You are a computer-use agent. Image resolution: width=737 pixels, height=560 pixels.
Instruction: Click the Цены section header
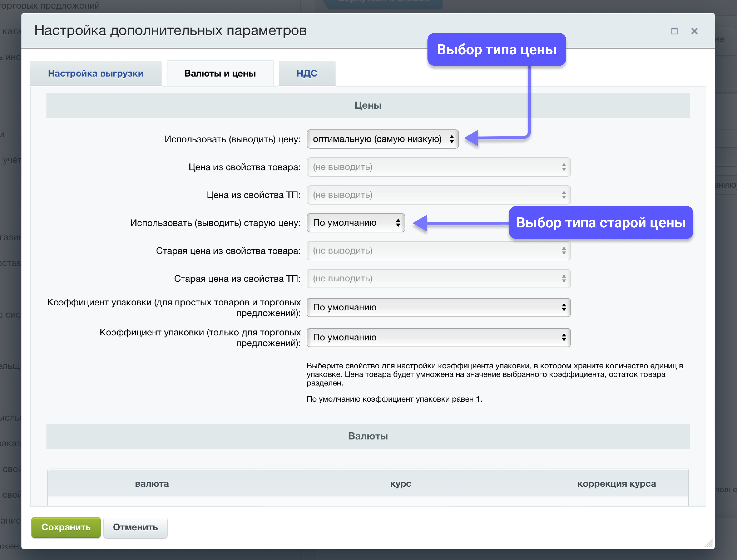368,106
